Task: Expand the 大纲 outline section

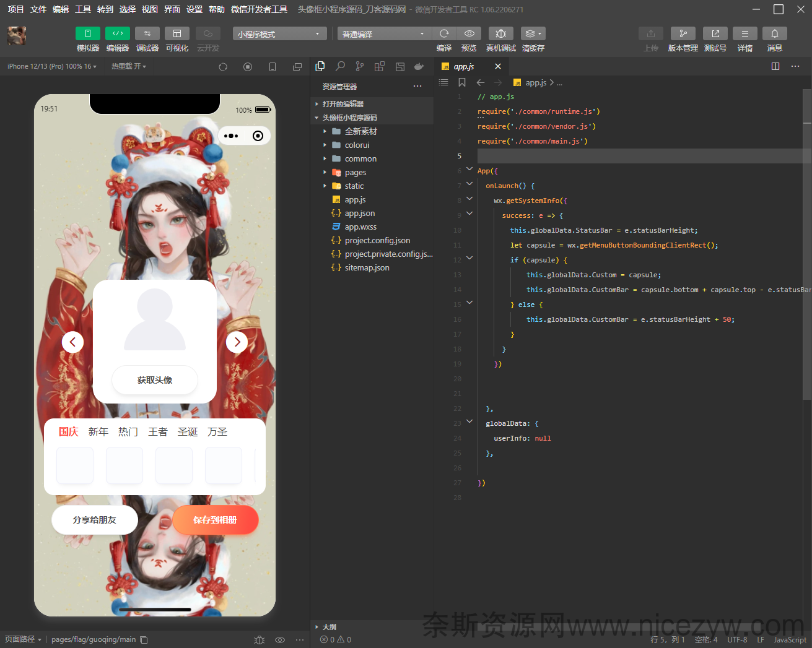Action: (x=372, y=627)
